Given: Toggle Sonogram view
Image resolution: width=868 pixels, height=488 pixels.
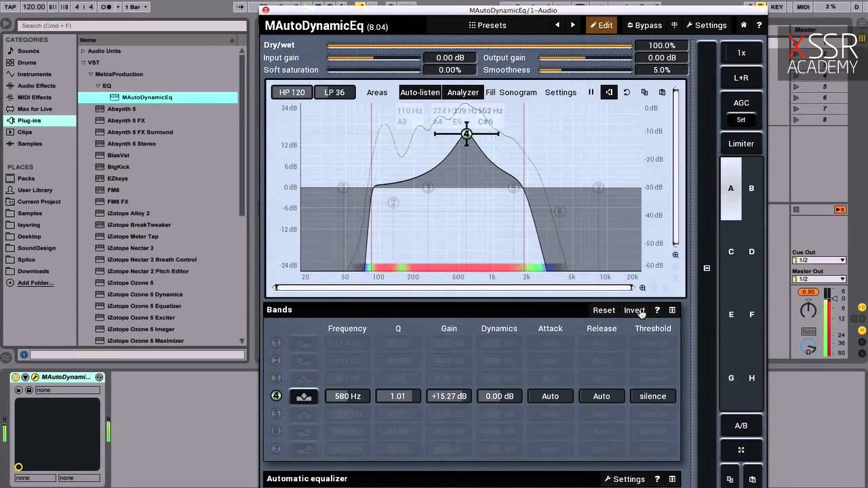Looking at the screenshot, I should pyautogui.click(x=518, y=92).
